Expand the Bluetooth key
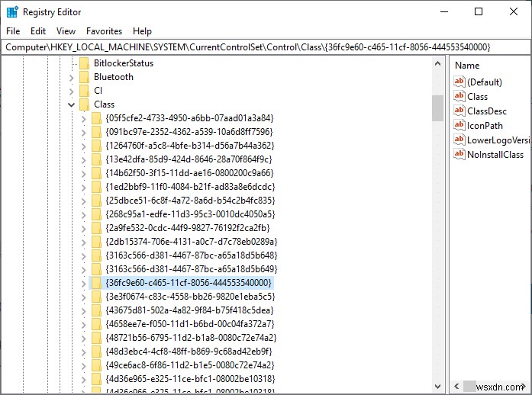Image resolution: width=532 pixels, height=395 pixels. [71, 78]
